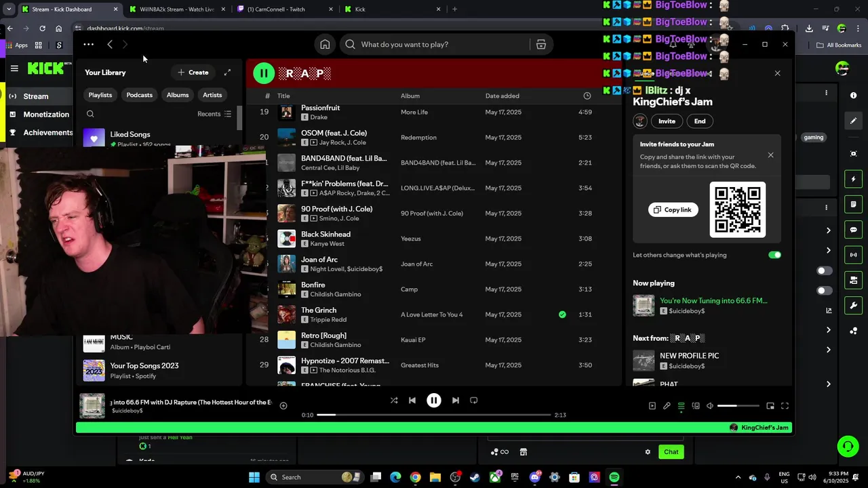Copy the Jam invite link
Viewport: 868px width, 488px height.
[673, 210]
